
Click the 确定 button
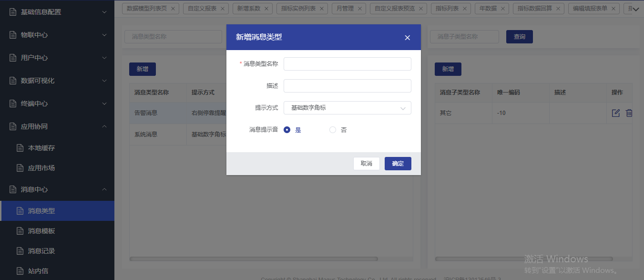coord(398,164)
